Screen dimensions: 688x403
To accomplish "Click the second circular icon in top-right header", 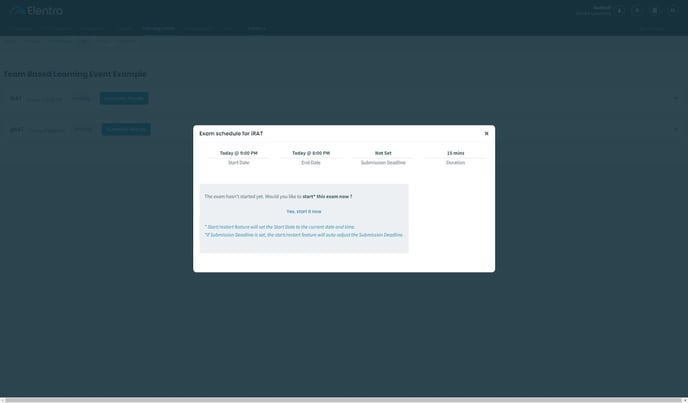I will point(637,10).
